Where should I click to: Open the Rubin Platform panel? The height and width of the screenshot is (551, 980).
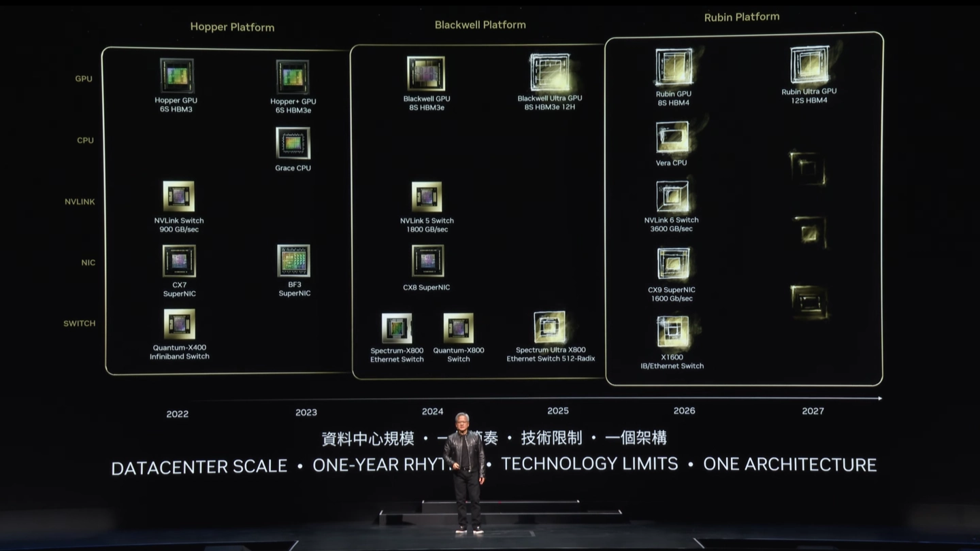(741, 16)
